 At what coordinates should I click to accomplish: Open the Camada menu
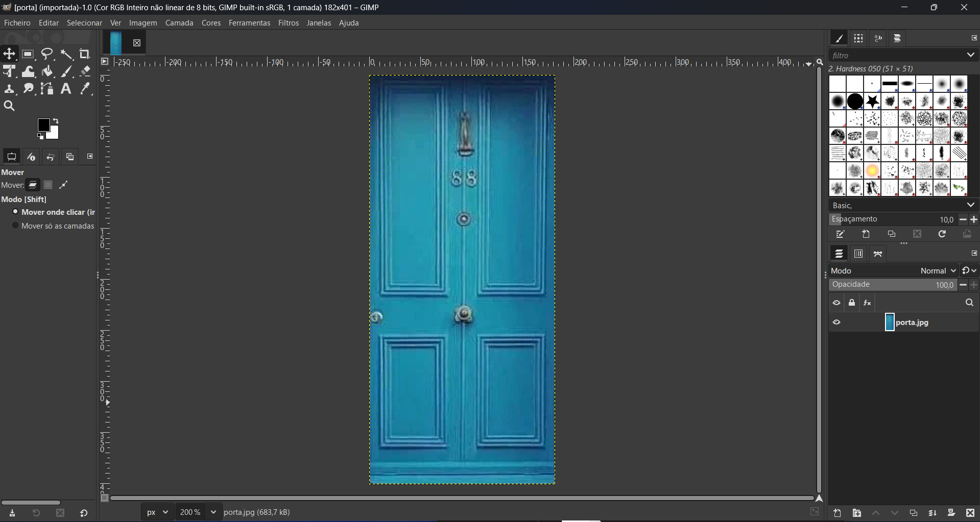coord(179,23)
